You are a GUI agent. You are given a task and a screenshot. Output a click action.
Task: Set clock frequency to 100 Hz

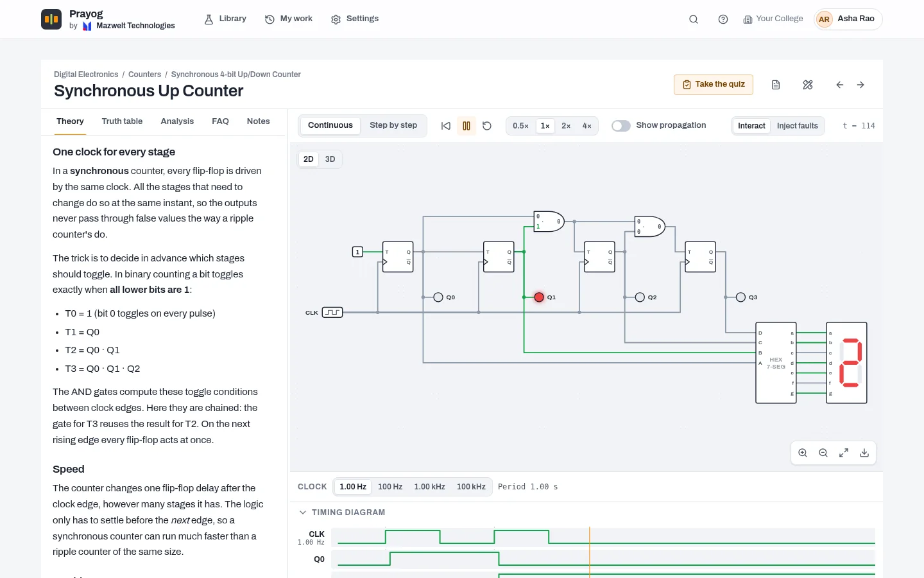[x=390, y=487]
